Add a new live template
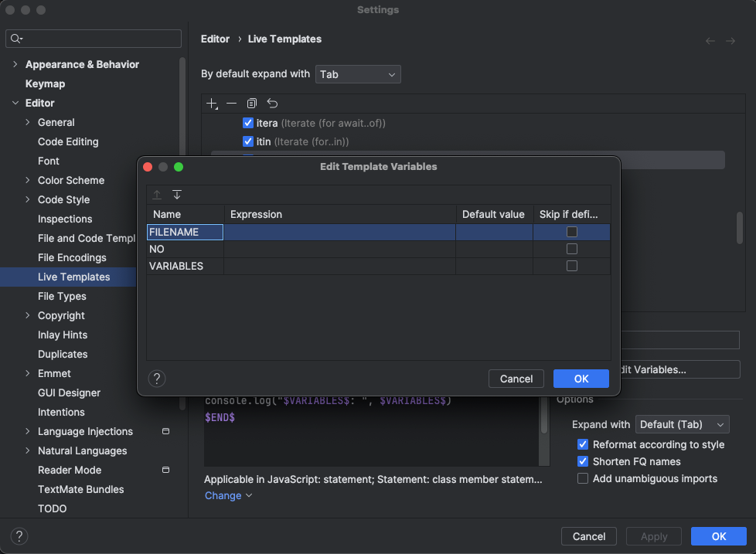 tap(212, 104)
